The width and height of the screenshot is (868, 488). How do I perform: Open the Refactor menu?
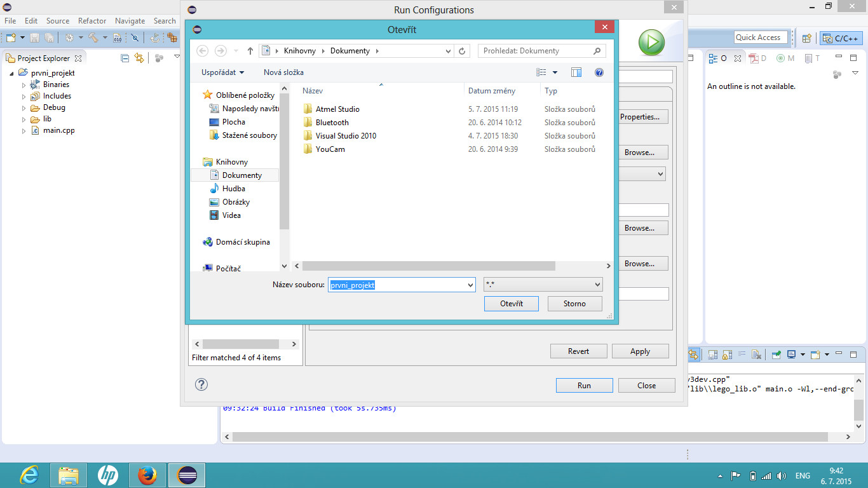(92, 21)
